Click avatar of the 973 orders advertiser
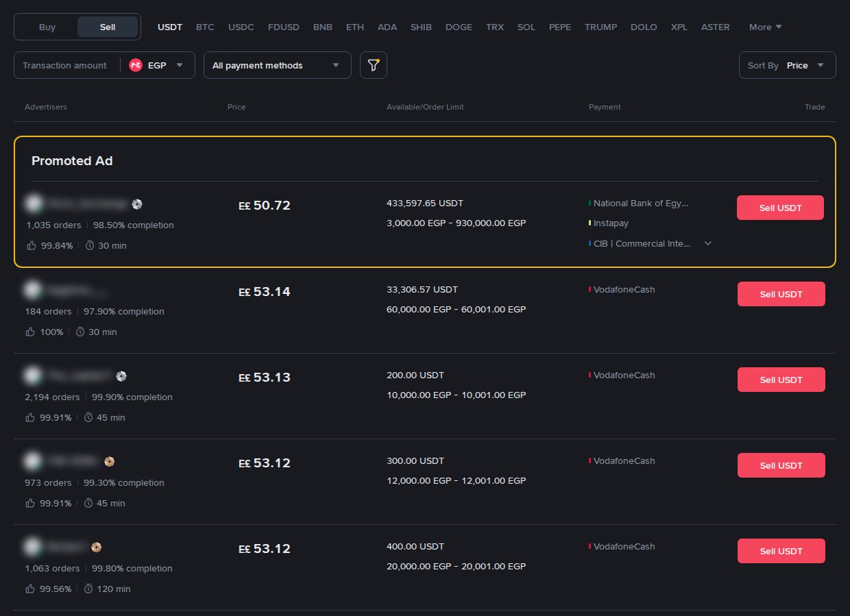The height and width of the screenshot is (616, 850). 32,461
